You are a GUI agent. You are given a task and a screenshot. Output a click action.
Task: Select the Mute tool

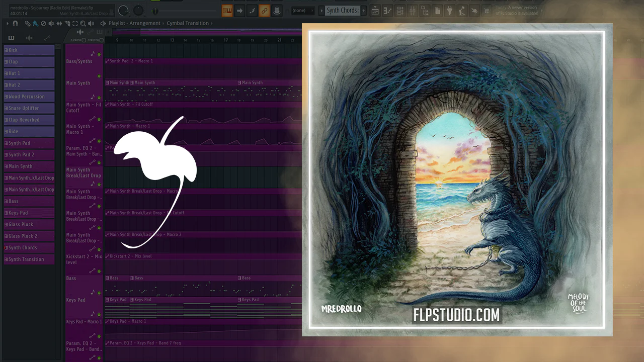(x=51, y=23)
